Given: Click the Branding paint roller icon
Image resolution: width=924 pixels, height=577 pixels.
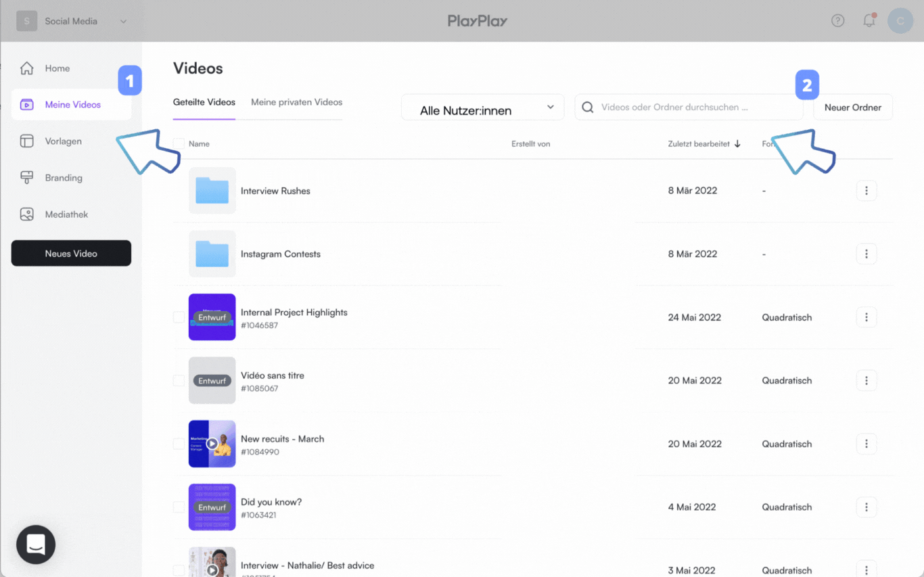Looking at the screenshot, I should [27, 178].
